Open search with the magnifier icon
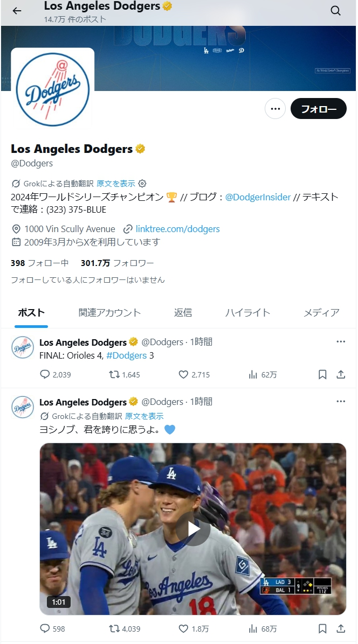The image size is (358, 644). click(x=335, y=11)
